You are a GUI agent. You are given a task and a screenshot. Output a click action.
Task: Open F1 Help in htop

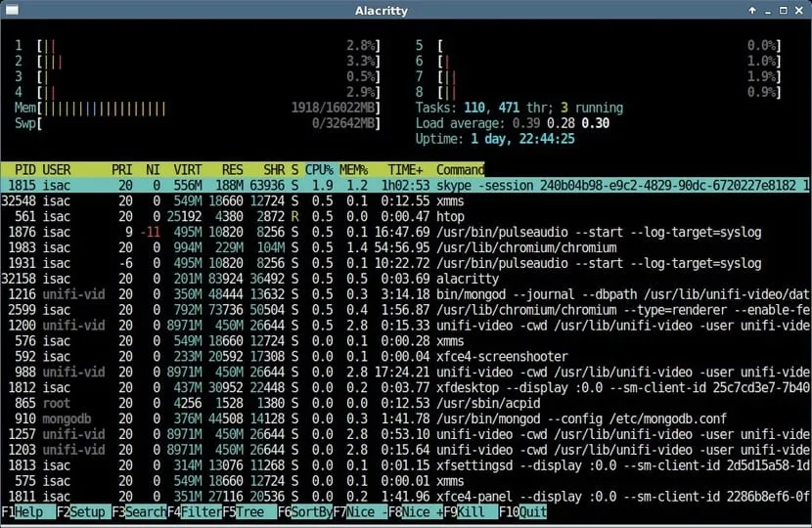28,512
